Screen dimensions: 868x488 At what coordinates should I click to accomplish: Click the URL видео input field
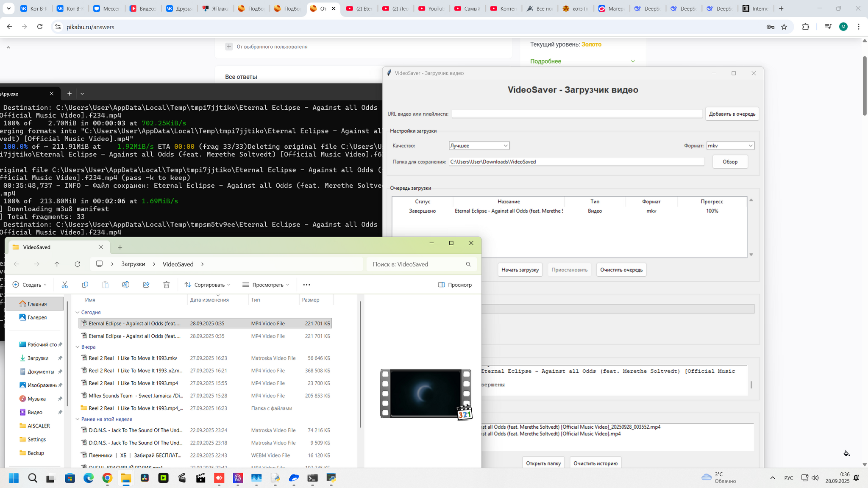576,114
